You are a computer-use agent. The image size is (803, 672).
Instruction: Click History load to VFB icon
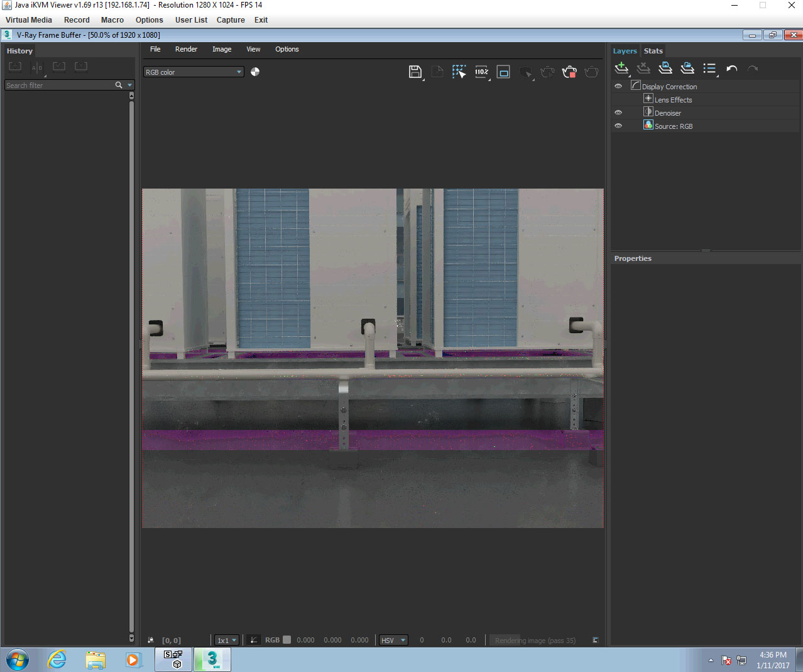[59, 67]
